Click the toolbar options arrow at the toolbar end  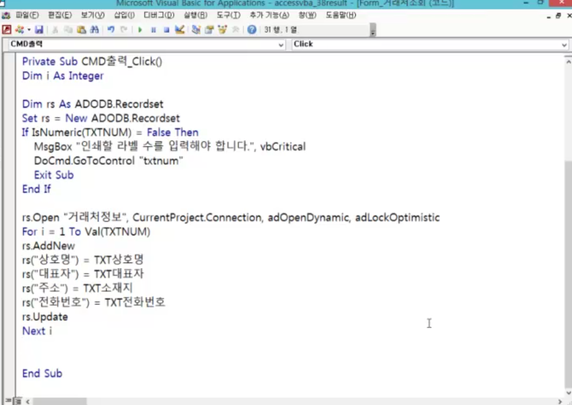(x=373, y=30)
